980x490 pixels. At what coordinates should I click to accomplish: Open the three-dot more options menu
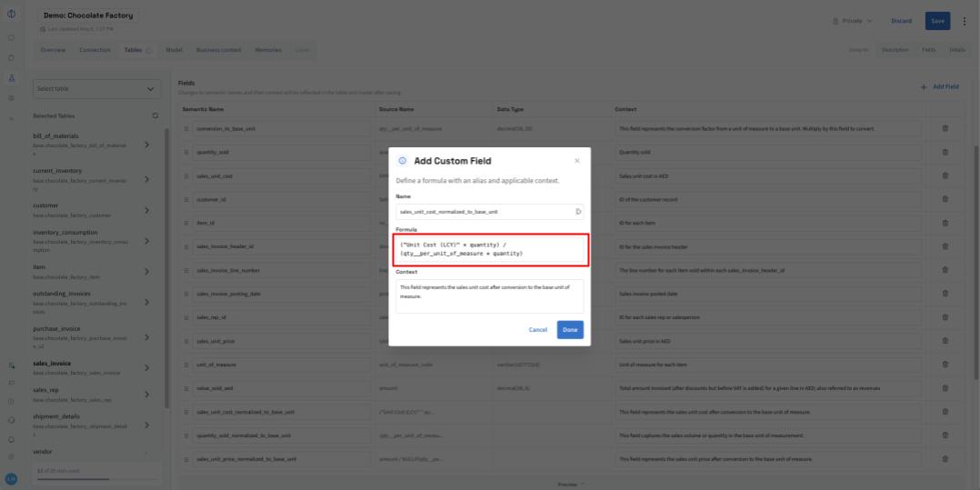click(x=964, y=21)
